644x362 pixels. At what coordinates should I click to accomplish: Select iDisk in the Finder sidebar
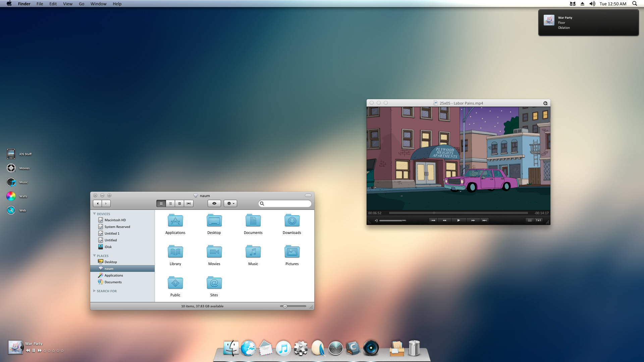click(x=122, y=247)
